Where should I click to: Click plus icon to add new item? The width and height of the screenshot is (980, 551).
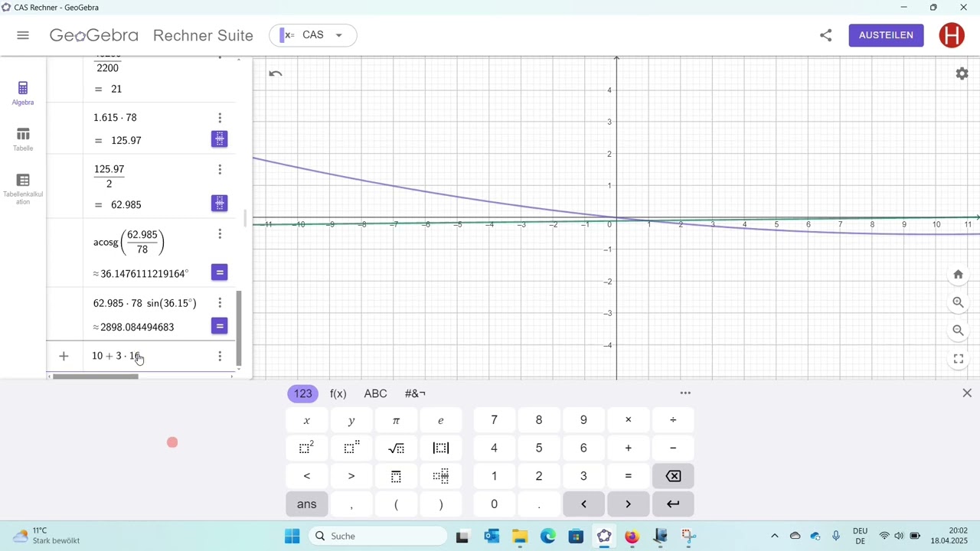point(64,356)
